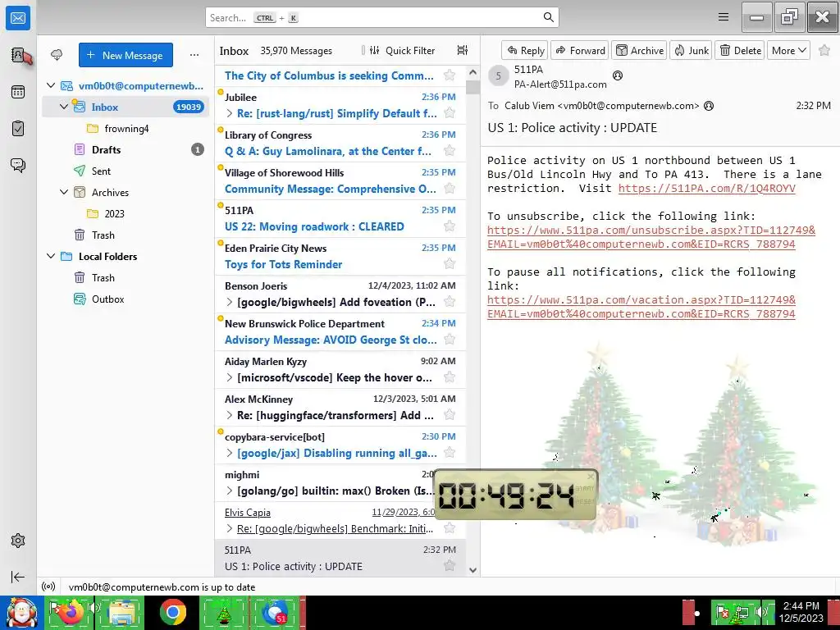
Task: Open the More actions dropdown
Action: (788, 50)
